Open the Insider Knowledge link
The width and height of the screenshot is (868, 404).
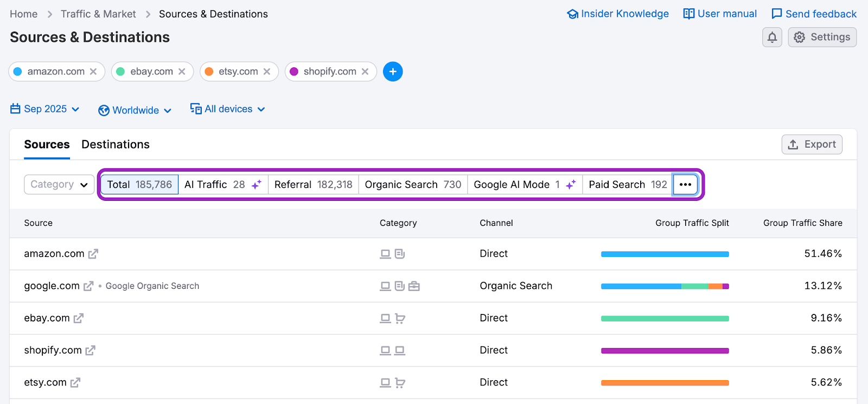point(618,14)
